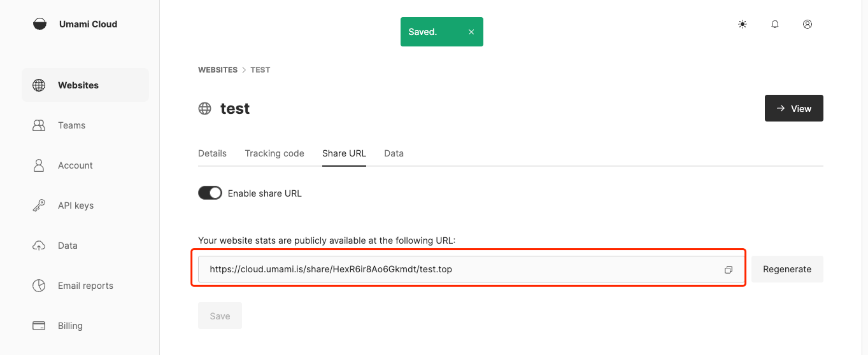Switch to the Details tab
This screenshot has width=868, height=355.
[212, 153]
